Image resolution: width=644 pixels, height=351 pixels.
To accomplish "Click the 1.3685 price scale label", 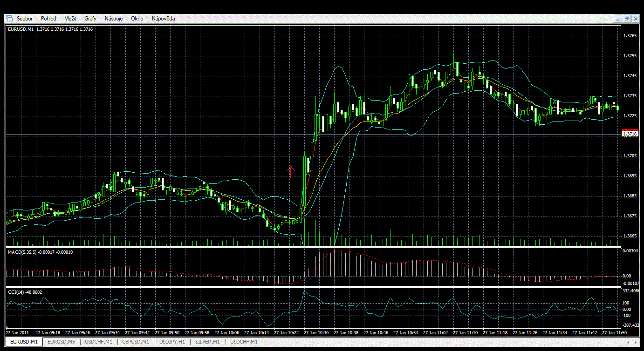I will click(x=630, y=196).
